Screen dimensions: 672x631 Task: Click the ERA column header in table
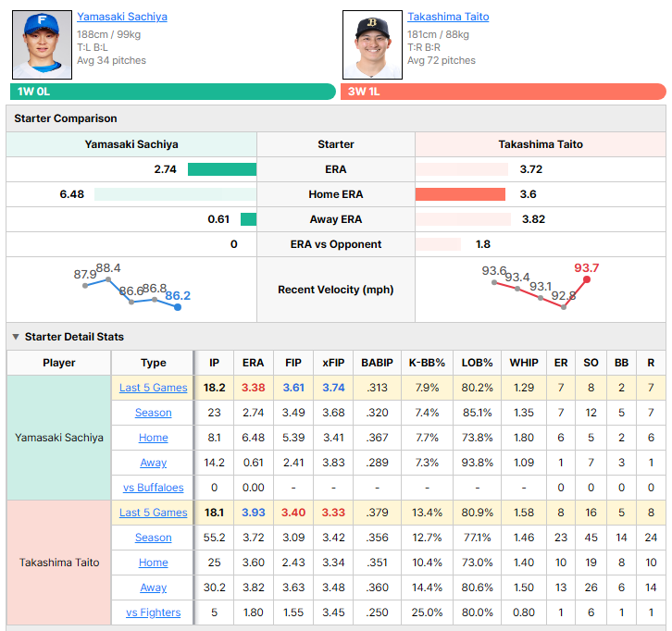pos(254,363)
